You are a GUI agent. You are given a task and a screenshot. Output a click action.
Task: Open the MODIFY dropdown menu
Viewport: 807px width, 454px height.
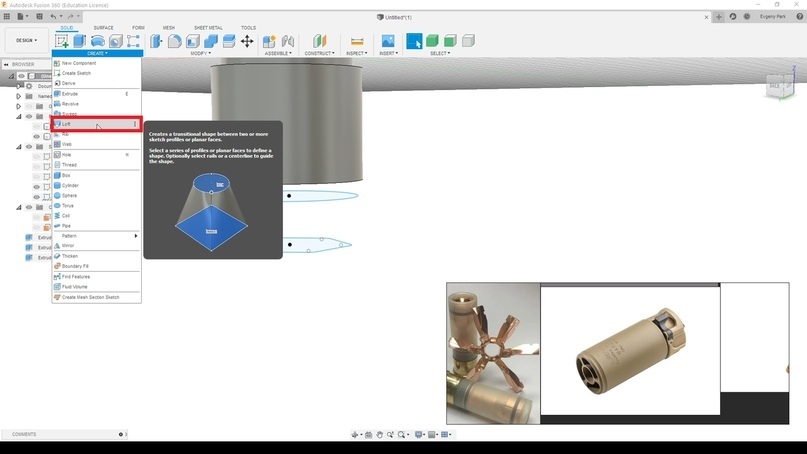202,53
